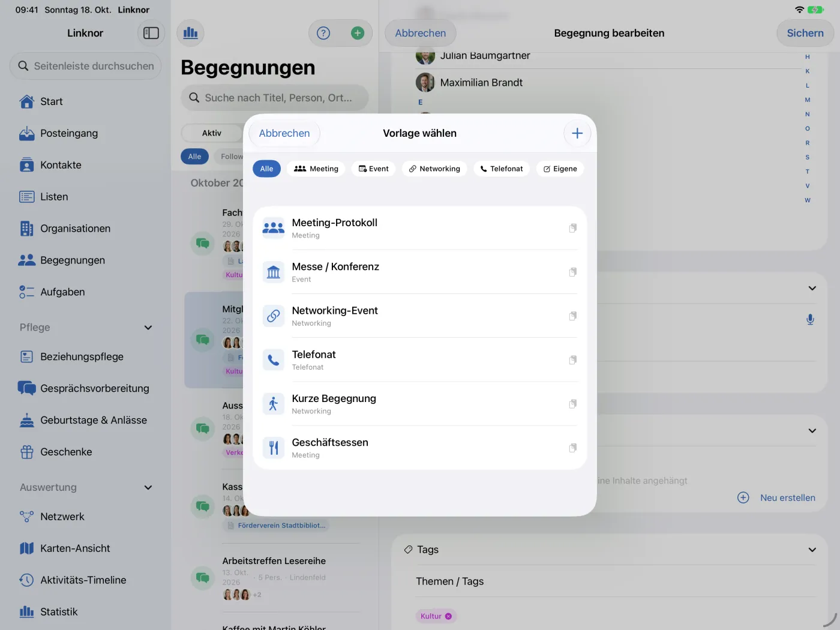The image size is (840, 630).
Task: Filter templates by Event
Action: pos(374,169)
